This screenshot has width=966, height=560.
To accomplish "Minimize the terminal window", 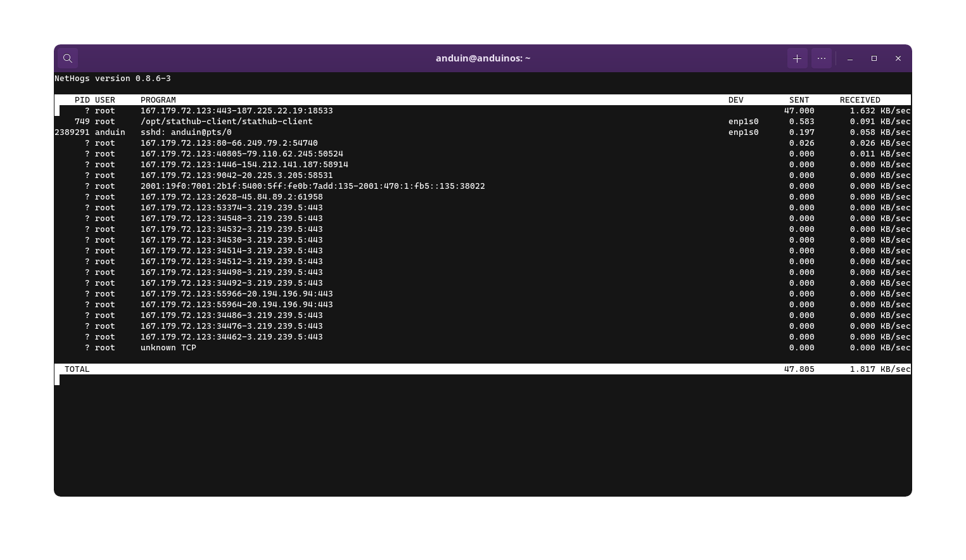I will 850,58.
